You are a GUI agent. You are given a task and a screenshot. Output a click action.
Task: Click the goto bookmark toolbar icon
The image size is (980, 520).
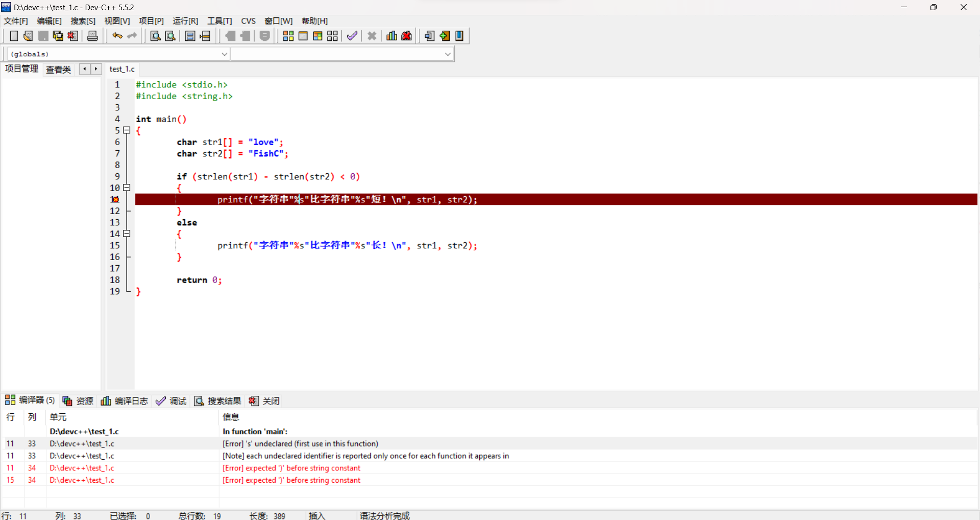205,36
